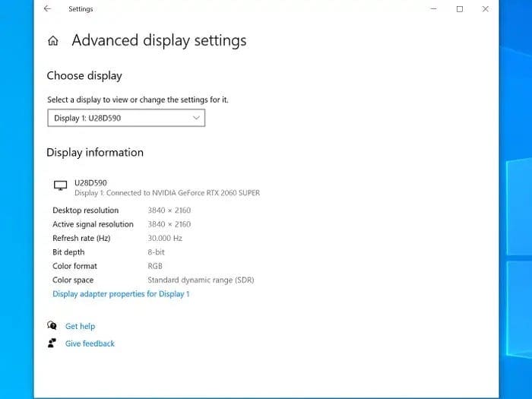This screenshot has width=532, height=399.
Task: Click the RGB color format value
Action: 155,266
